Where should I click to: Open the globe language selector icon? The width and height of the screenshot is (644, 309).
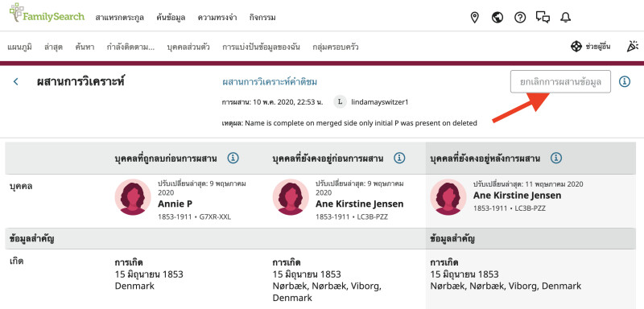(x=497, y=17)
